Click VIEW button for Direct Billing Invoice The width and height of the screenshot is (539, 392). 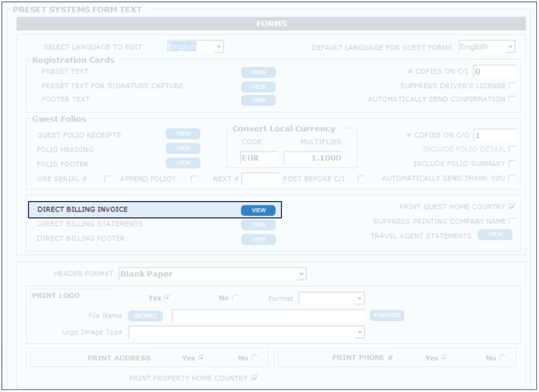[x=258, y=210]
